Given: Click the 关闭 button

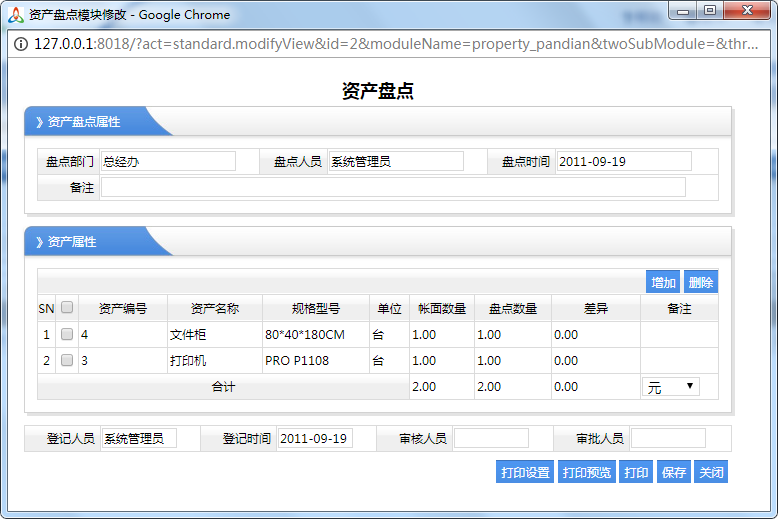Looking at the screenshot, I should (x=711, y=472).
